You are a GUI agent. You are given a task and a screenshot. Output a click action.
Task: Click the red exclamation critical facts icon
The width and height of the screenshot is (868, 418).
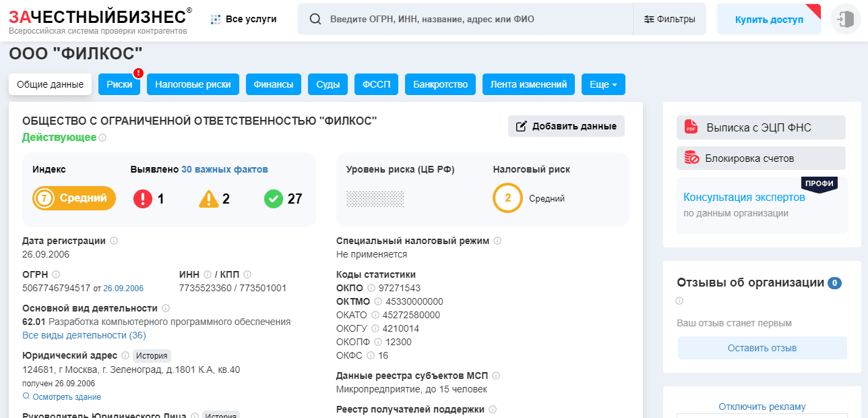click(x=142, y=199)
